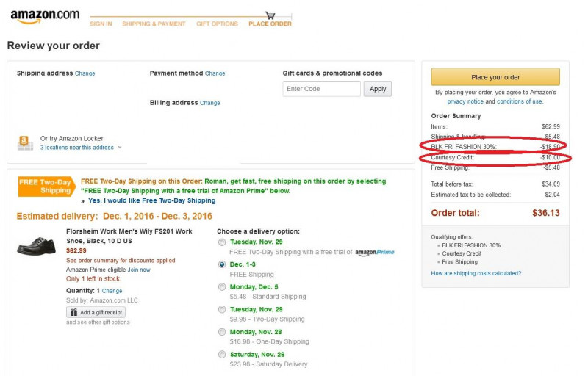Select Dec. 1-3 FREE Shipping option

click(222, 264)
